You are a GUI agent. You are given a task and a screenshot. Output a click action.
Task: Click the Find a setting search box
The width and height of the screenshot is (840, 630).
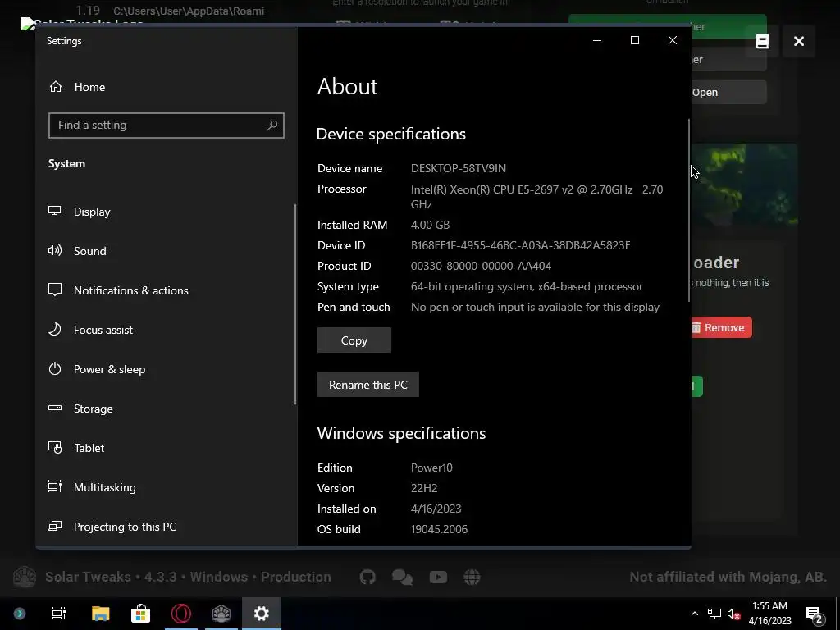click(166, 126)
